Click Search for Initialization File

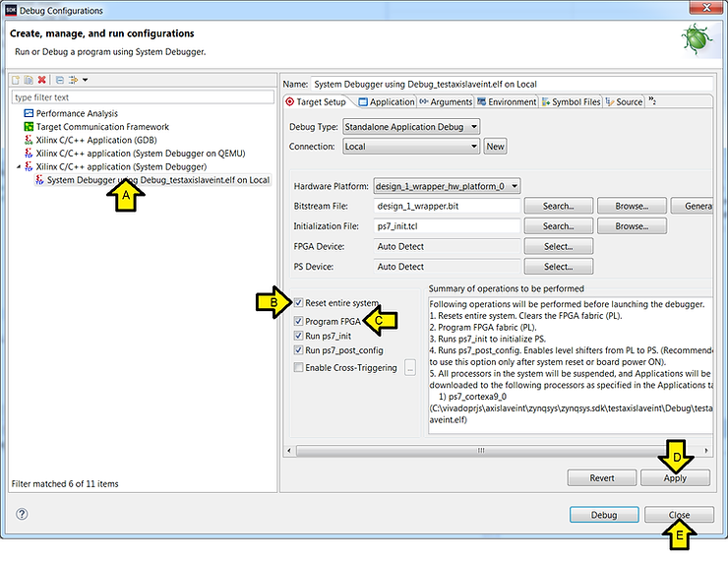(559, 226)
